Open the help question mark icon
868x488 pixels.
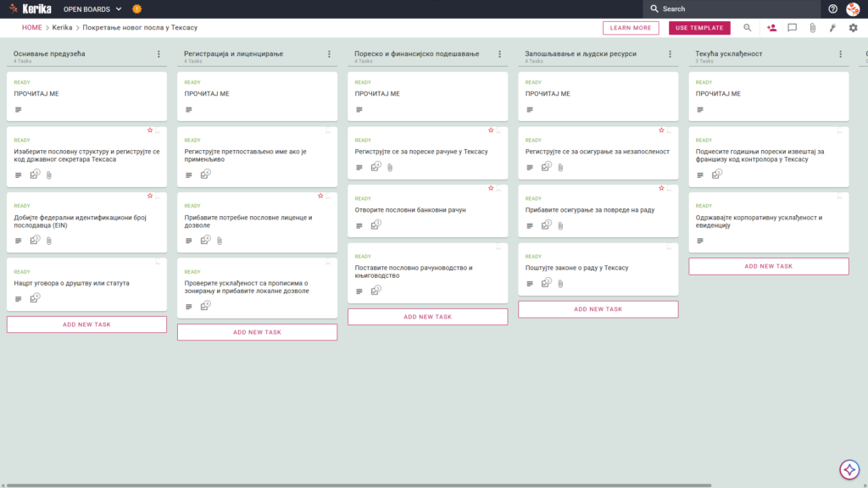click(x=832, y=8)
